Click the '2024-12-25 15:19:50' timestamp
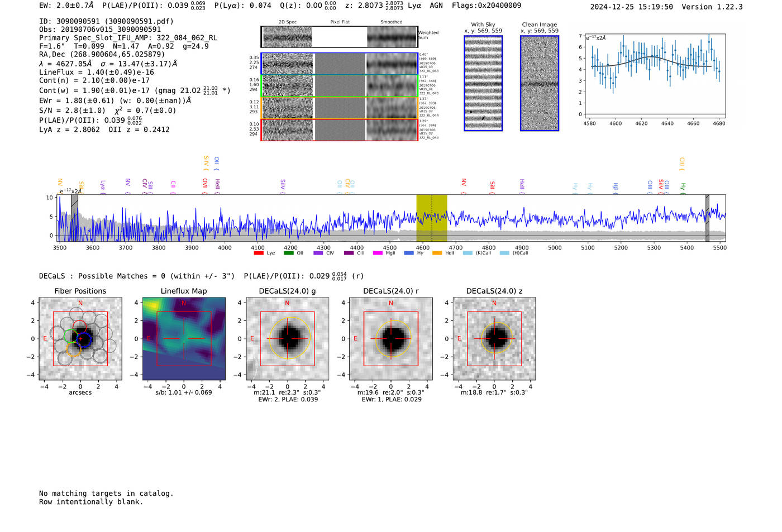 (632, 7)
